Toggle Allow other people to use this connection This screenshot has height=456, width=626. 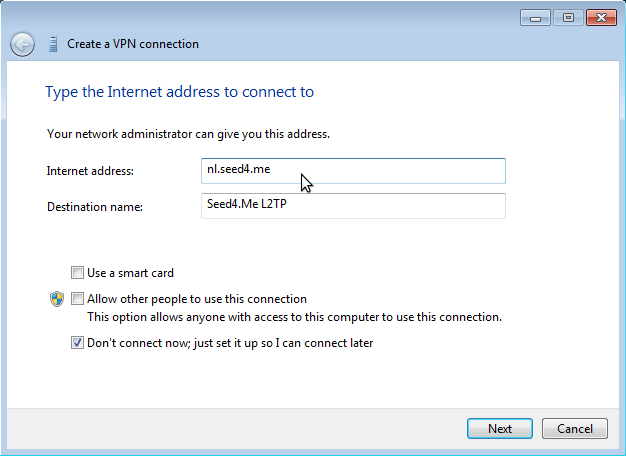[78, 299]
